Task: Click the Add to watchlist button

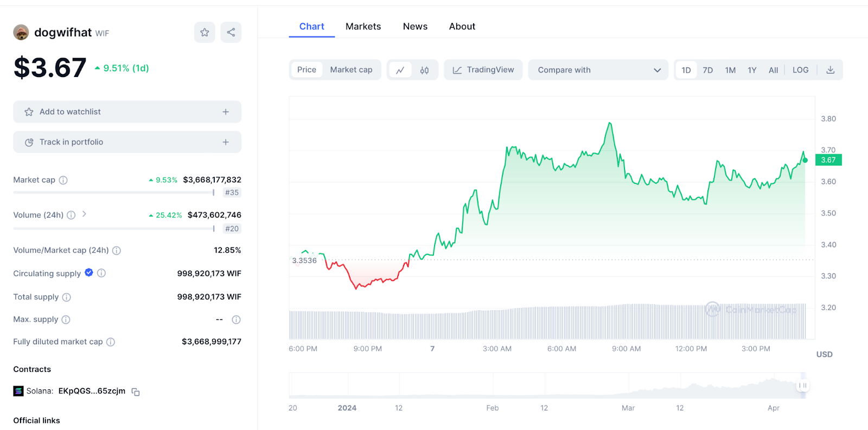Action: pos(127,112)
